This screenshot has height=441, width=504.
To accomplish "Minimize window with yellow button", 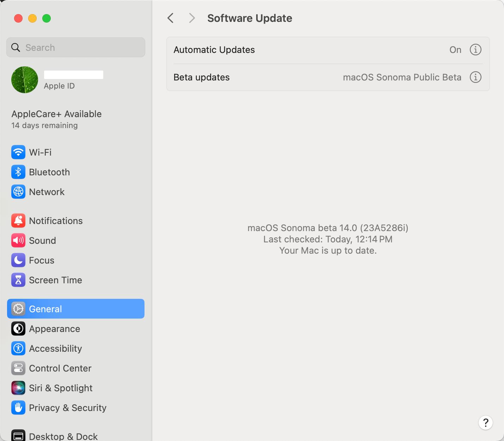I will tap(32, 18).
